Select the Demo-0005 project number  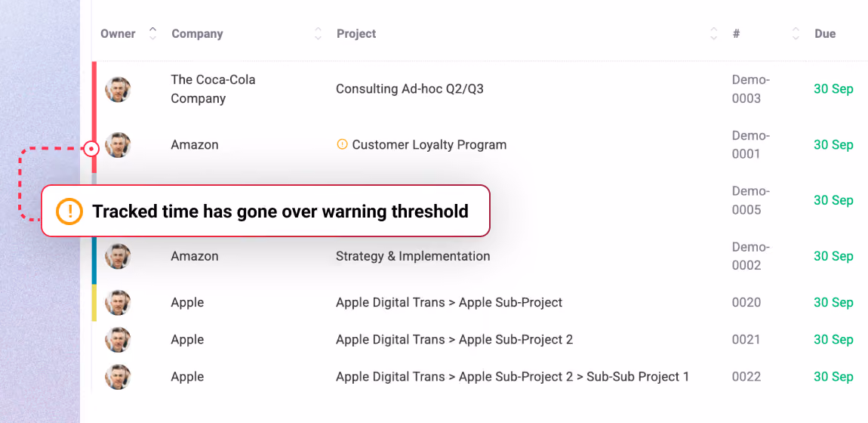pyautogui.click(x=751, y=200)
